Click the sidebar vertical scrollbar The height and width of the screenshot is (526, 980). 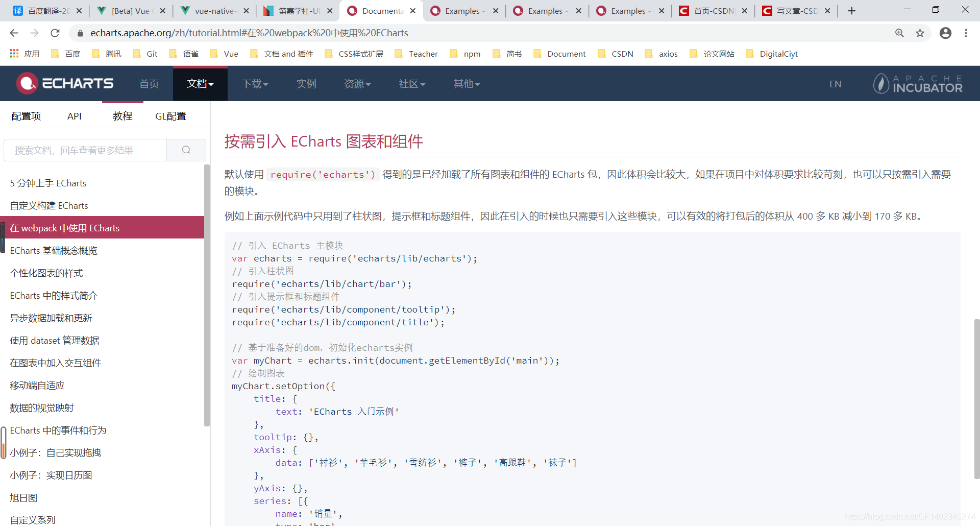(207, 295)
